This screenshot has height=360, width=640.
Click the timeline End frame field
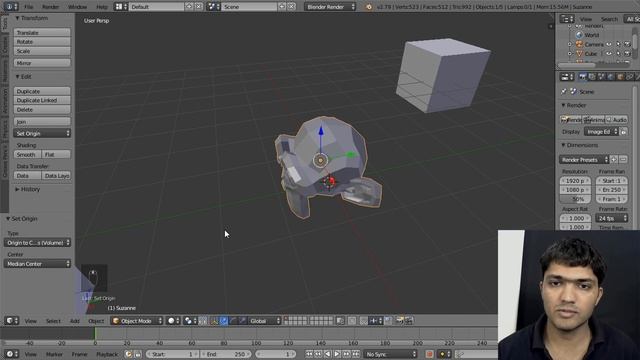click(x=225, y=354)
